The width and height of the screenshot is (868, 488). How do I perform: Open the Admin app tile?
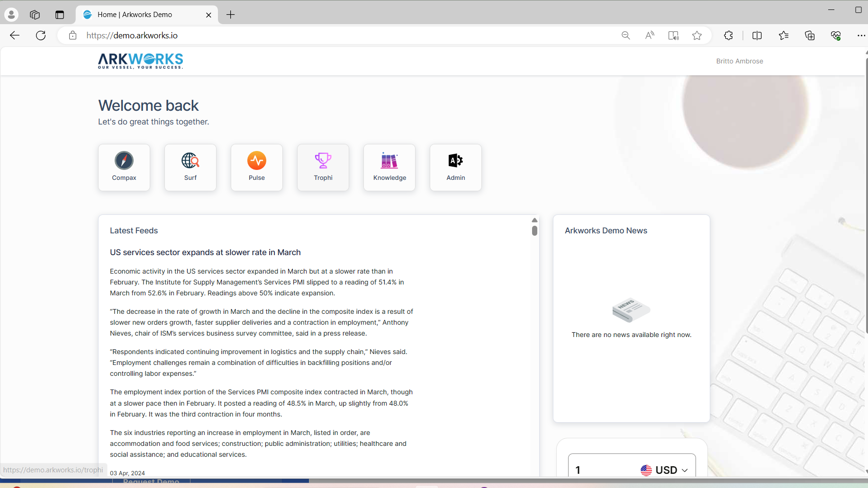[456, 168]
